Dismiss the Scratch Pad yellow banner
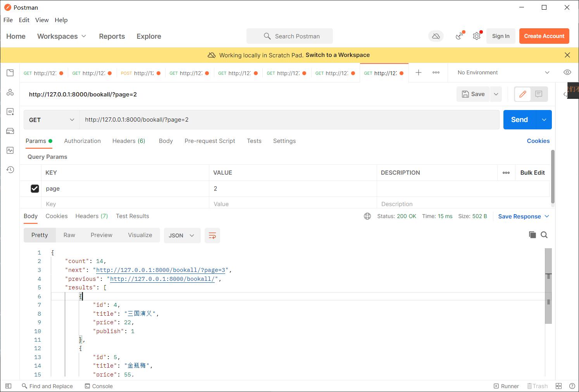579x392 pixels. (567, 55)
